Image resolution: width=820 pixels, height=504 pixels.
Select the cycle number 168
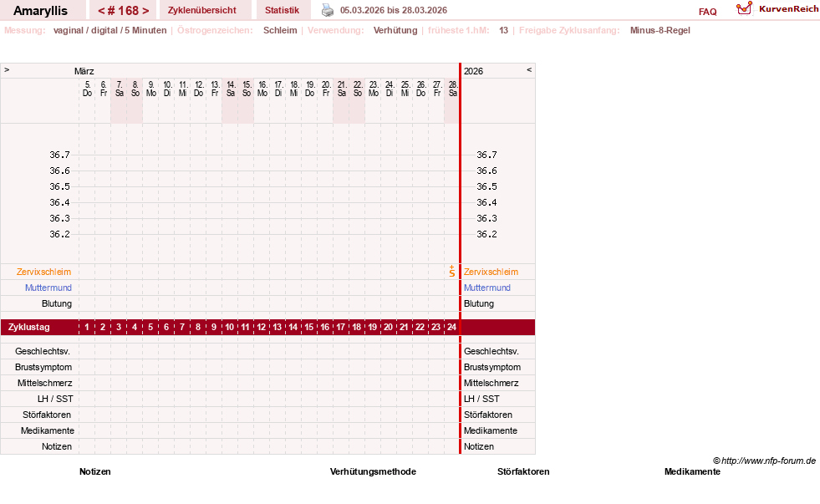124,11
